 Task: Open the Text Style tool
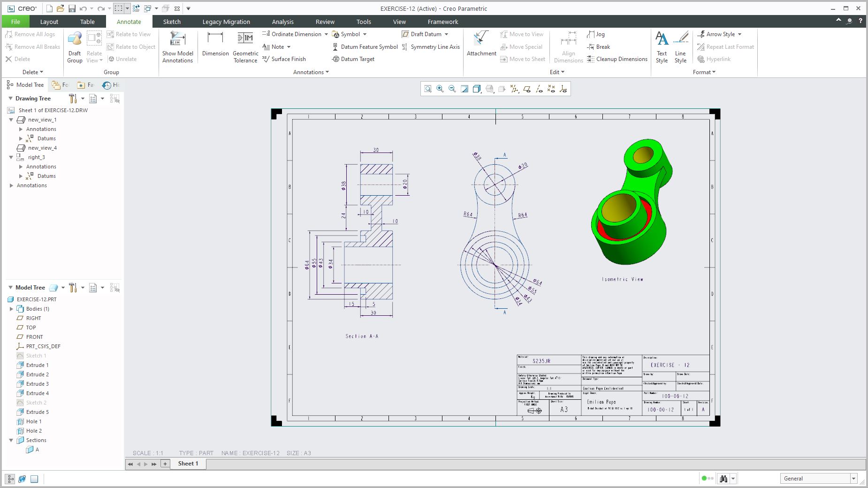tap(662, 47)
